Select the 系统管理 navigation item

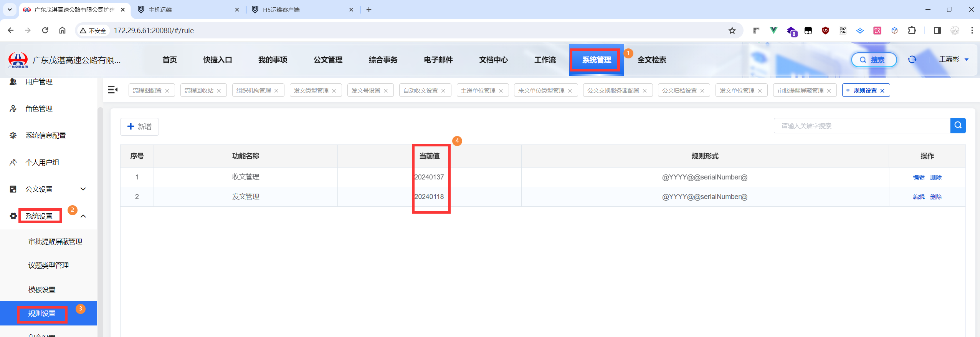click(597, 60)
